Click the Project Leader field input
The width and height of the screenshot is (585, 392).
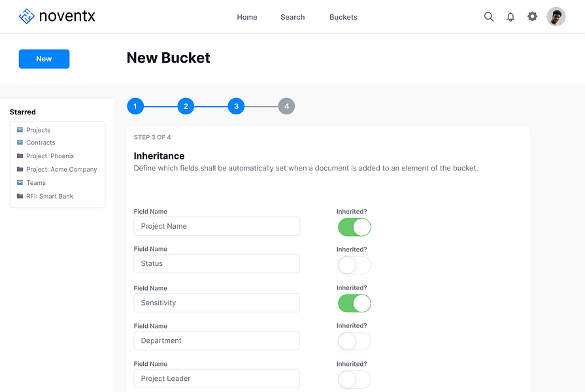(217, 378)
